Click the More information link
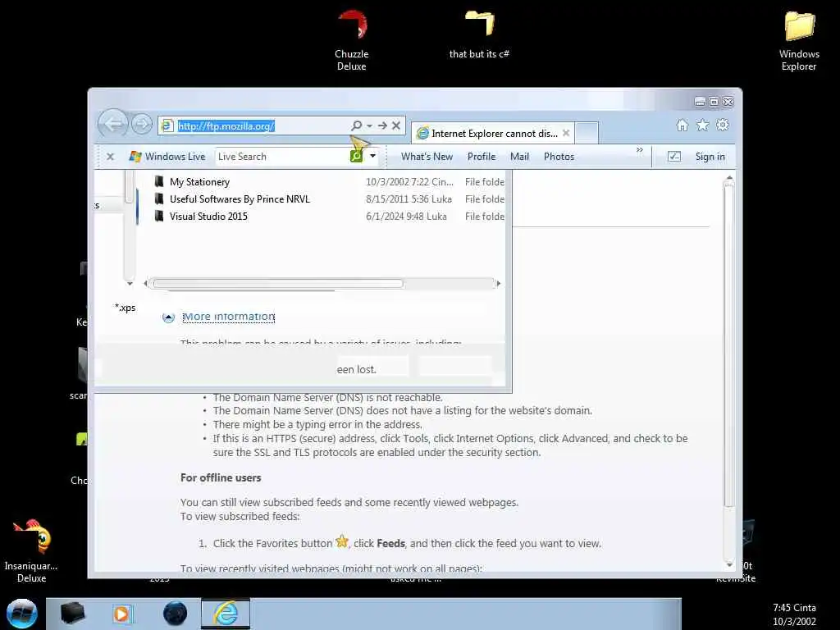The height and width of the screenshot is (630, 840). pos(229,317)
